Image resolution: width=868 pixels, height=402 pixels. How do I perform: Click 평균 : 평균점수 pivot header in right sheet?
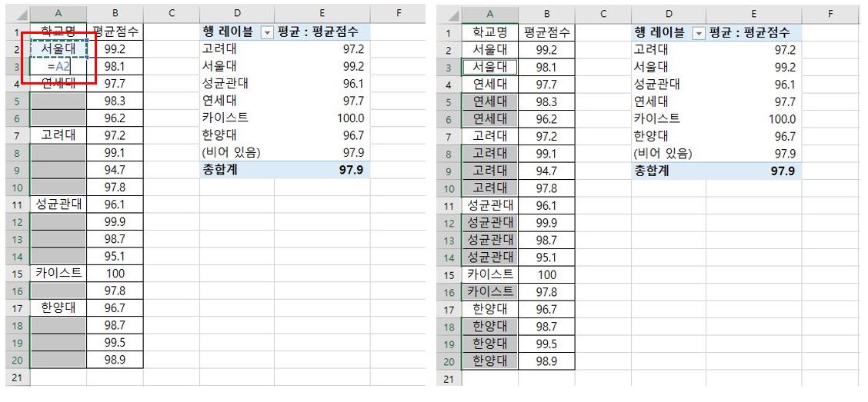[749, 33]
